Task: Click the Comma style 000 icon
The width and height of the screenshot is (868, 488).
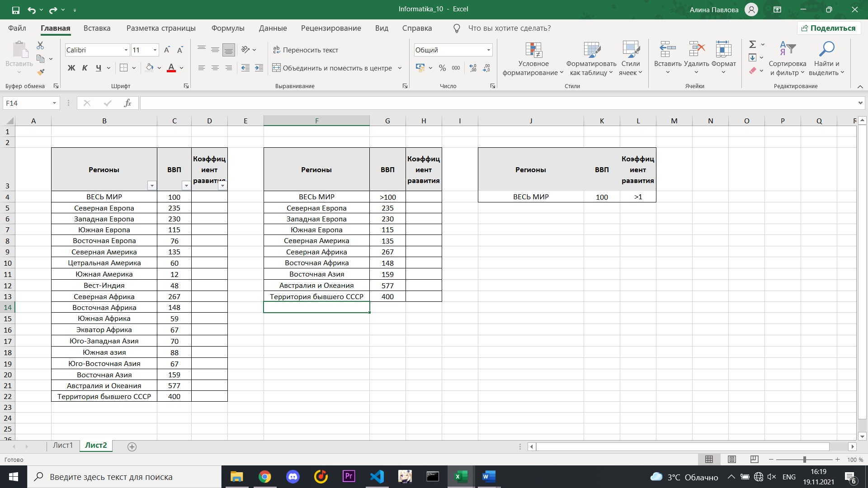Action: point(456,68)
